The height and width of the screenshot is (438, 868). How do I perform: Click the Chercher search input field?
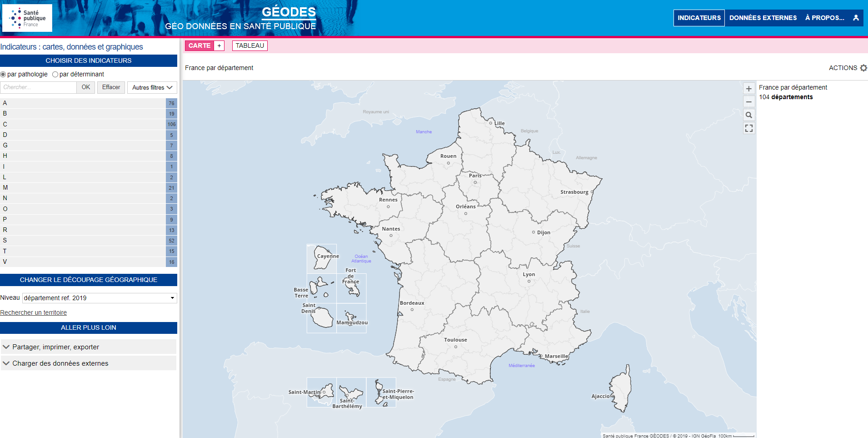pyautogui.click(x=39, y=87)
